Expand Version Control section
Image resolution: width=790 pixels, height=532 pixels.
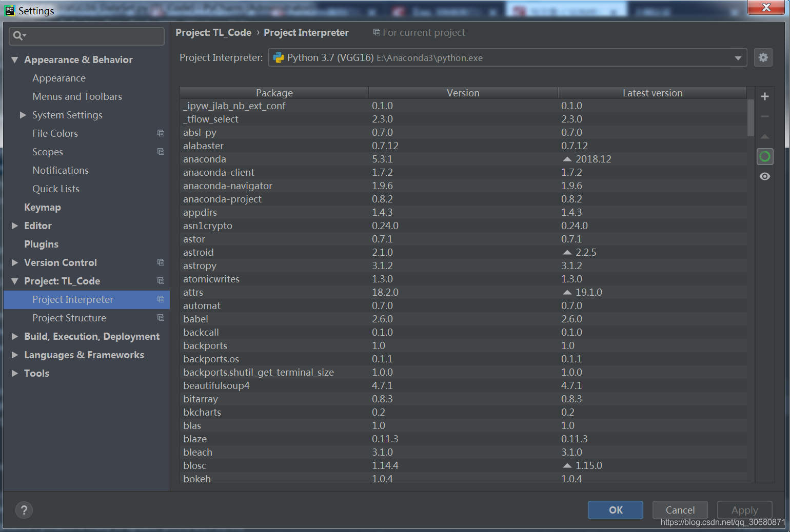coord(15,262)
